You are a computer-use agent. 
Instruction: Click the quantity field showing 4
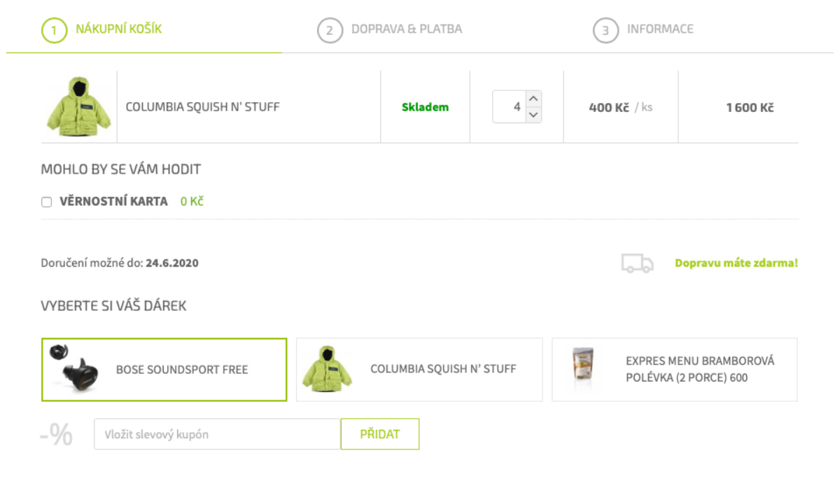(x=509, y=106)
